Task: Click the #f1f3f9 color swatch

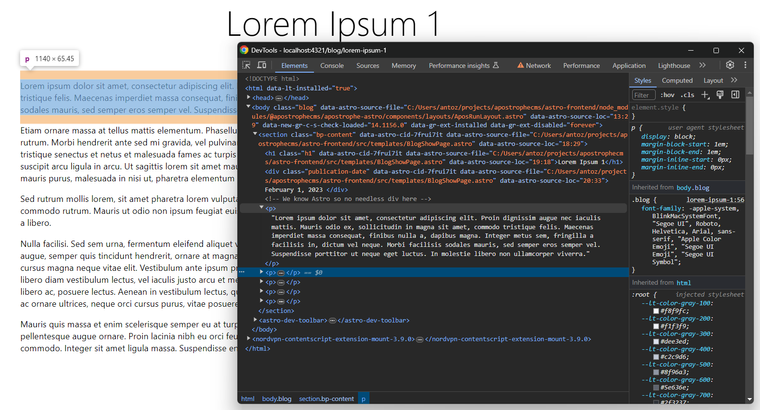Action: (x=656, y=327)
